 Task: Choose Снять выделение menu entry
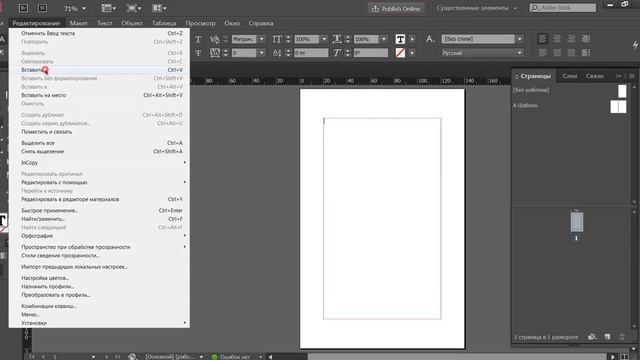(x=99, y=151)
